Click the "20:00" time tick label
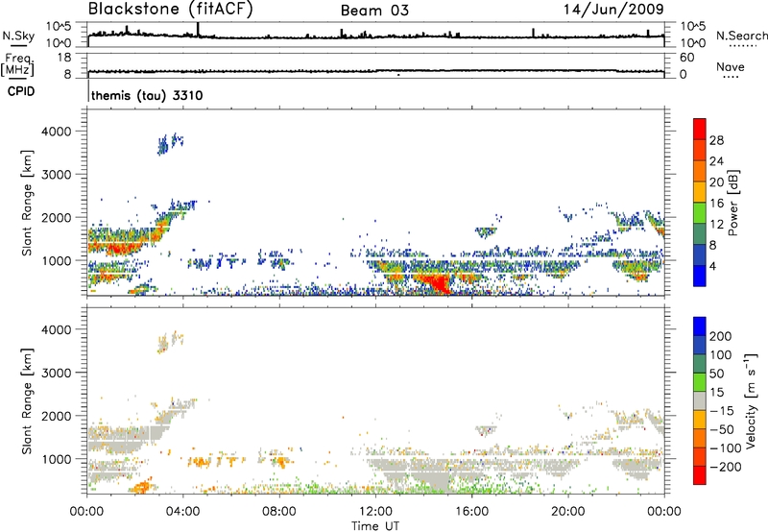 point(567,512)
